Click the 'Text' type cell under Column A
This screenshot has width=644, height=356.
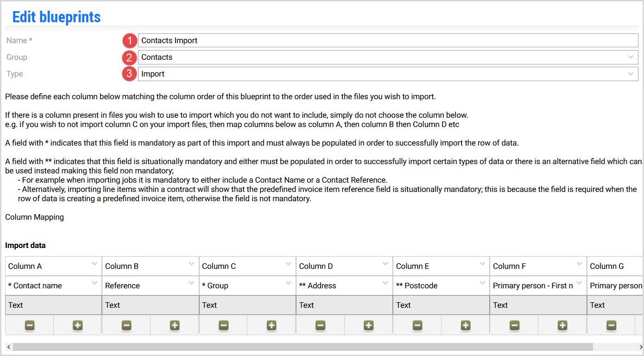pyautogui.click(x=54, y=305)
